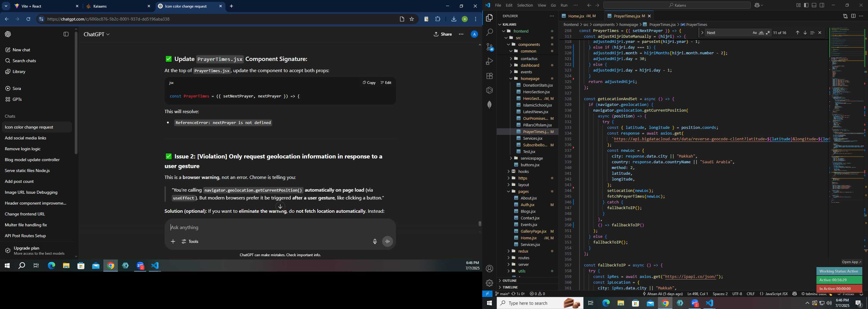The image size is (868, 309).
Task: Start voice mode in ChatGPT composer
Action: (x=388, y=241)
